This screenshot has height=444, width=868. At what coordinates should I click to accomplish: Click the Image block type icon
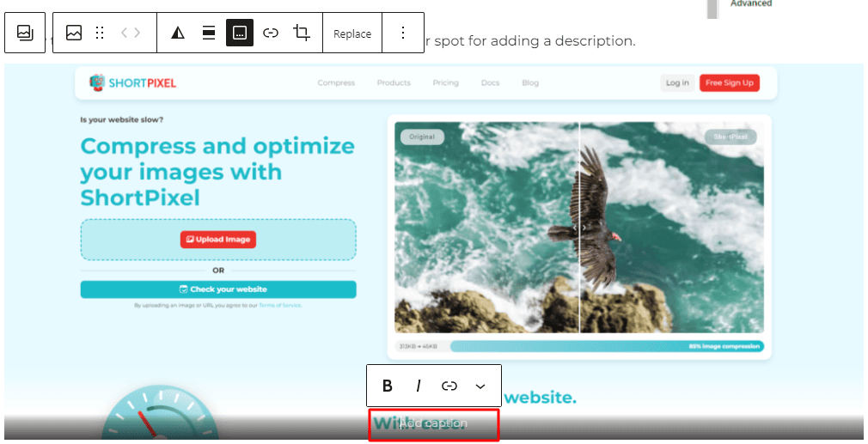click(x=74, y=33)
